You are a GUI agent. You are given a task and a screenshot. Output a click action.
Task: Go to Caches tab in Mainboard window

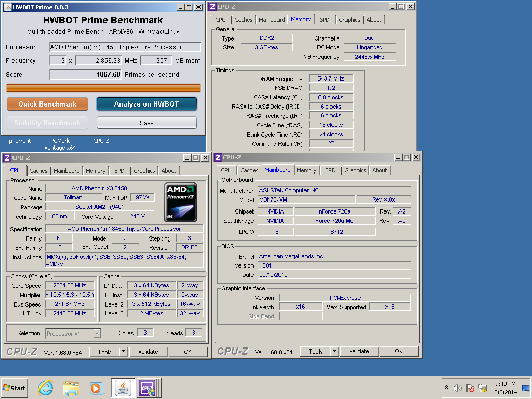pos(249,170)
